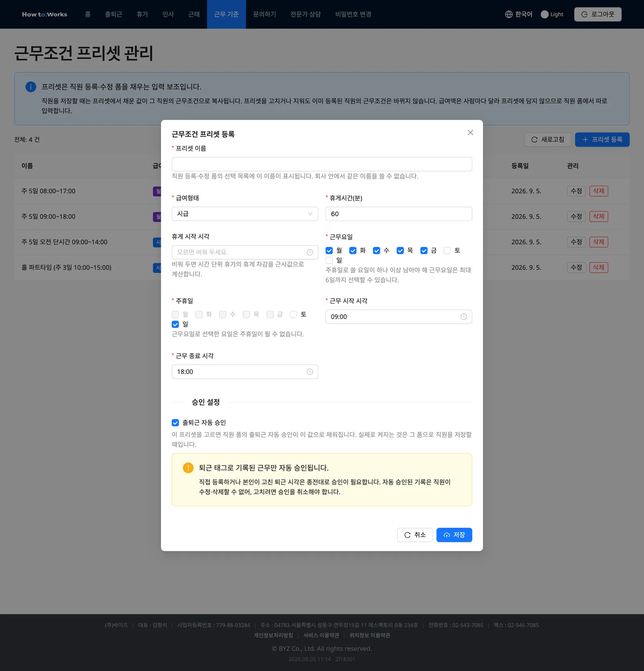Open 비밀번호 변경 menu

pos(353,14)
